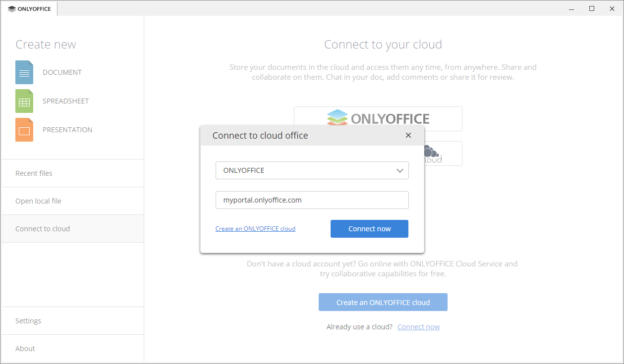624x364 pixels.
Task: Click the blue Connect now button
Action: 369,229
